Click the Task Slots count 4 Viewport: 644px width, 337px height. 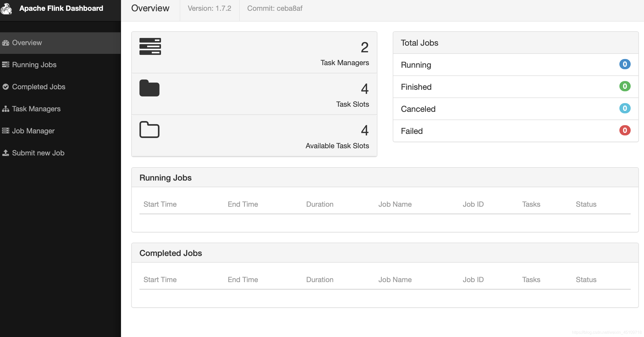pyautogui.click(x=365, y=89)
